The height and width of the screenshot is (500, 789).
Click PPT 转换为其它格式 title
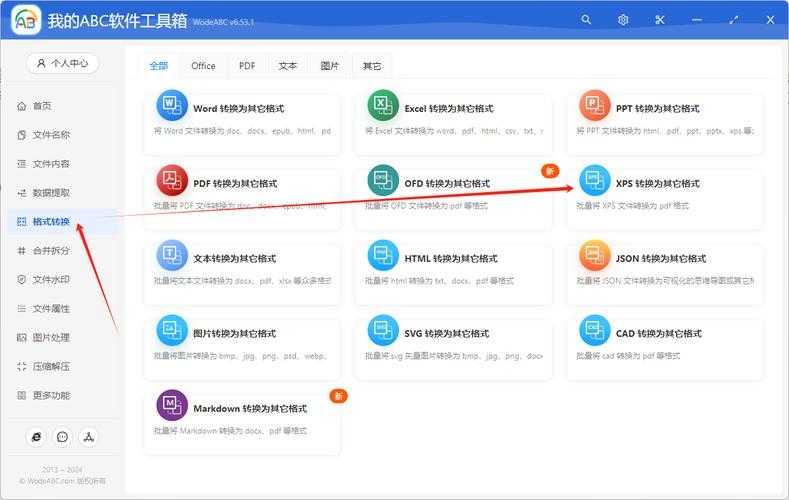click(658, 109)
